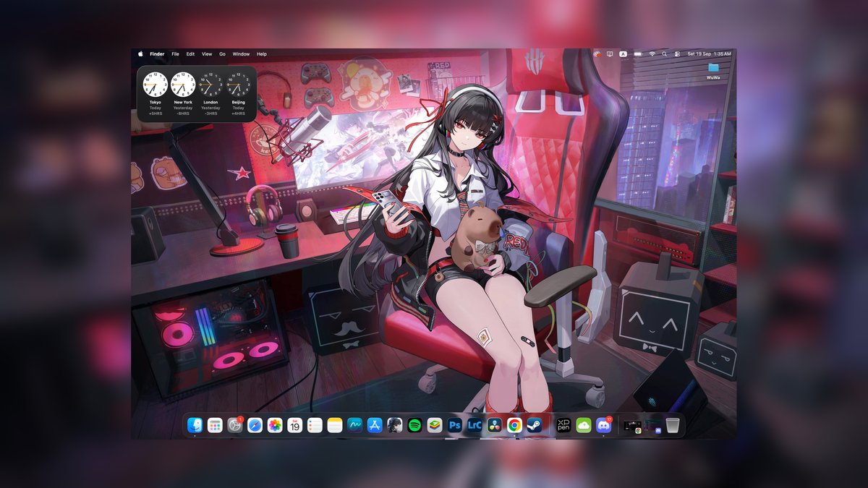
Task: Open the Trash
Action: pyautogui.click(x=673, y=425)
